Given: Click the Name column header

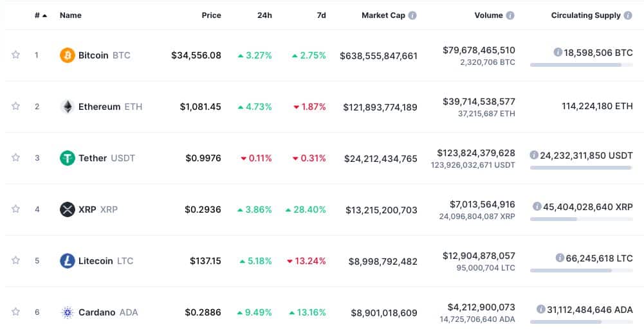Looking at the screenshot, I should [x=71, y=15].
